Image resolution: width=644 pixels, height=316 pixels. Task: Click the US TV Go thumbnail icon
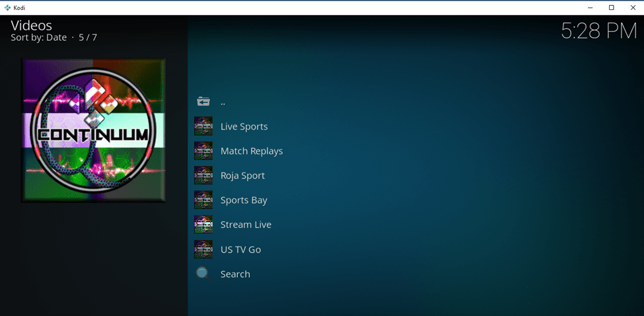[x=203, y=249]
